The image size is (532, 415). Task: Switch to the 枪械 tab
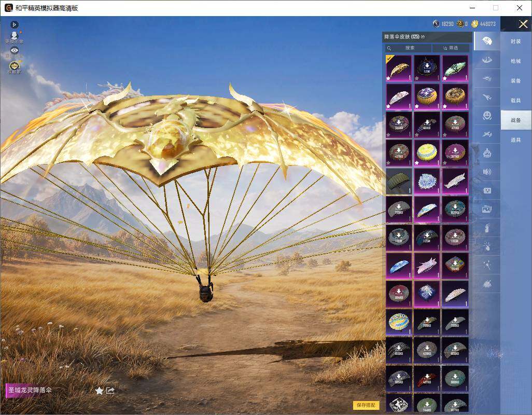click(x=516, y=61)
